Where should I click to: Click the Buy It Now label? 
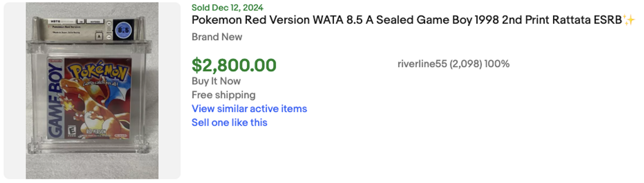(216, 81)
